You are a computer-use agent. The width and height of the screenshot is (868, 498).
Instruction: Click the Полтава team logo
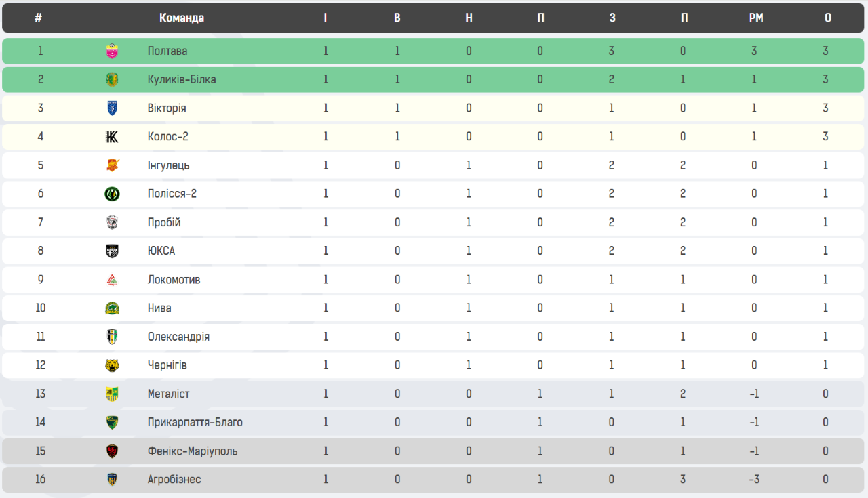[112, 51]
